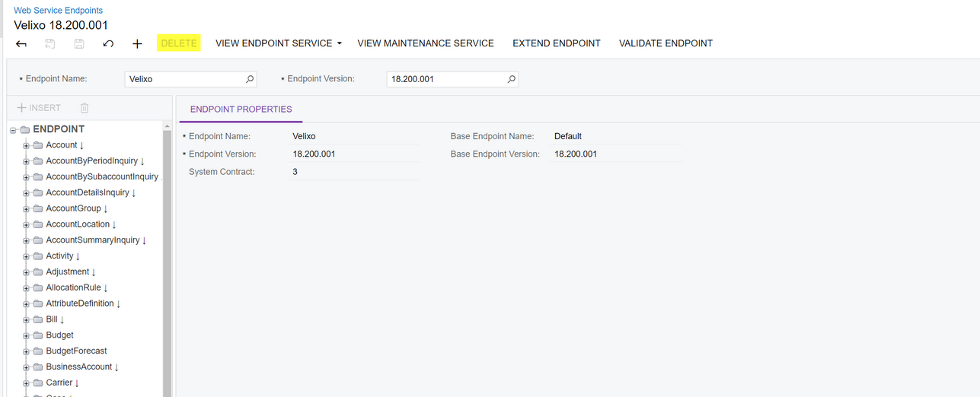
Task: Expand the AccountByPeriodInquiry node
Action: point(26,161)
